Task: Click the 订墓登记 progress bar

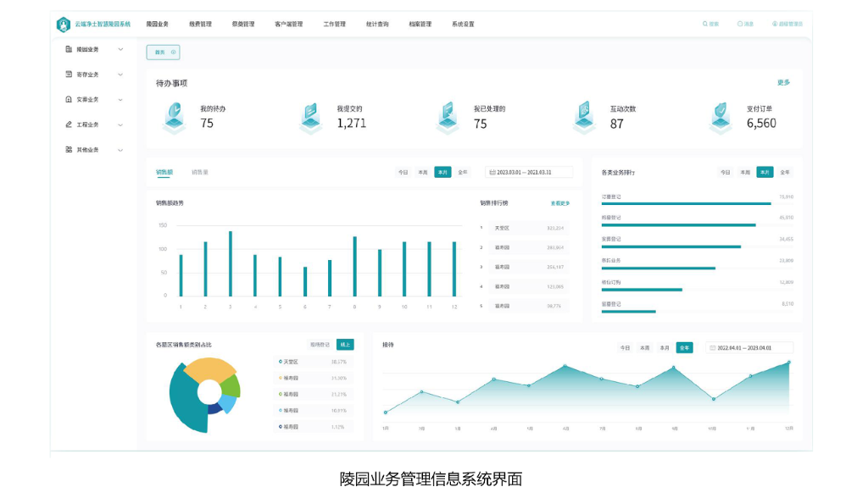Action: [687, 203]
